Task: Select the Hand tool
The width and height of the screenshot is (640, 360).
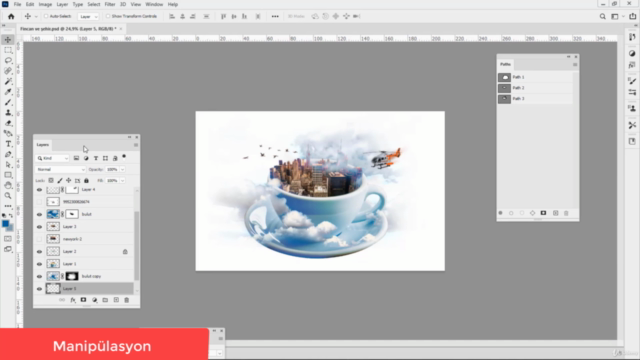Action: [x=8, y=185]
